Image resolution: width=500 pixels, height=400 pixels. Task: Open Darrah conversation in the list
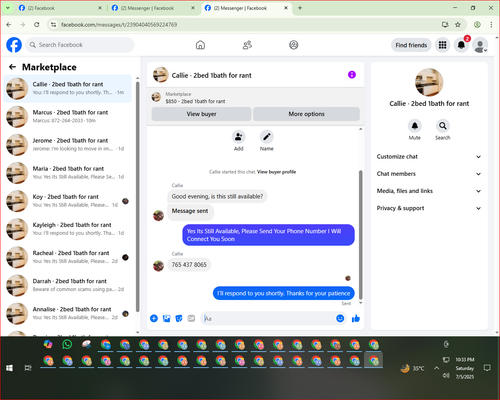coord(68,285)
